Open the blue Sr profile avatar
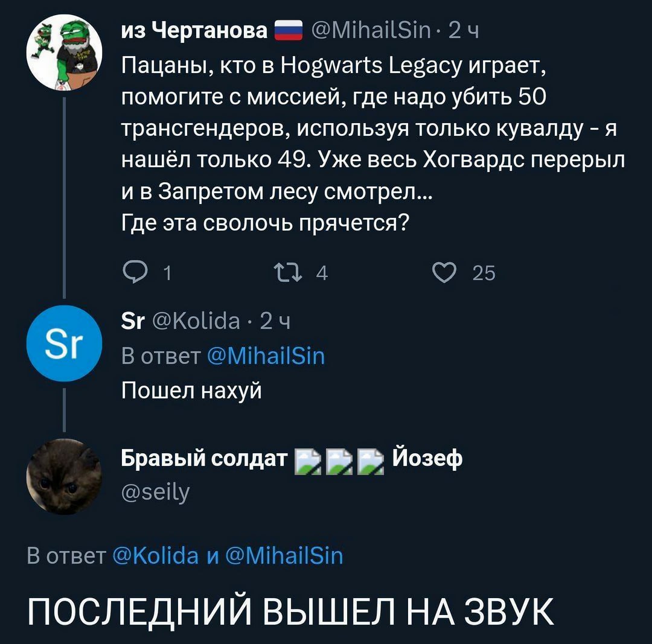The width and height of the screenshot is (652, 644). point(63,343)
